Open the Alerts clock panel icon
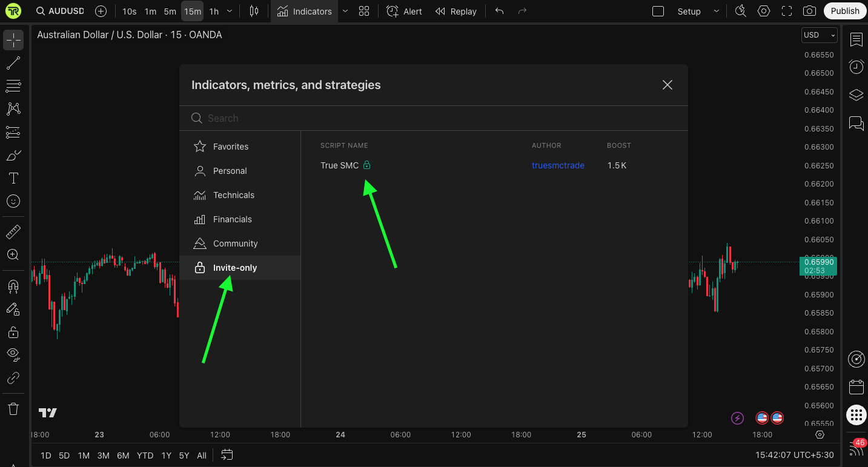The height and width of the screenshot is (467, 868). coord(856,67)
